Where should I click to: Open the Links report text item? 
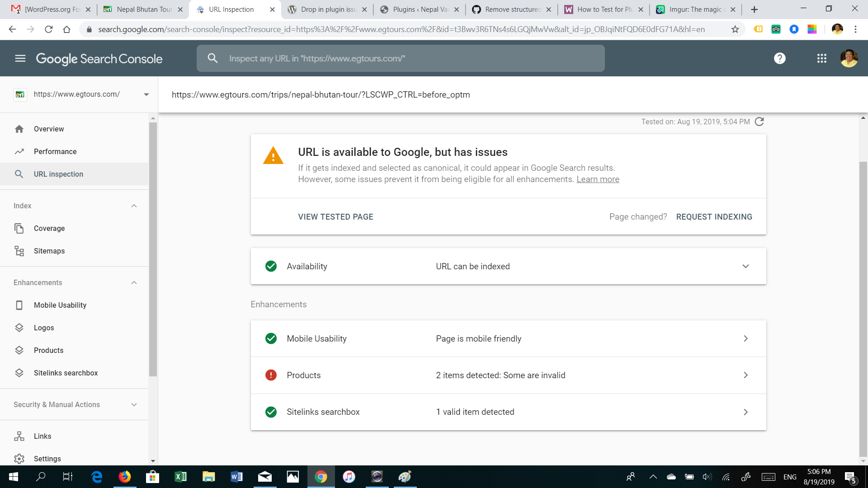42,436
